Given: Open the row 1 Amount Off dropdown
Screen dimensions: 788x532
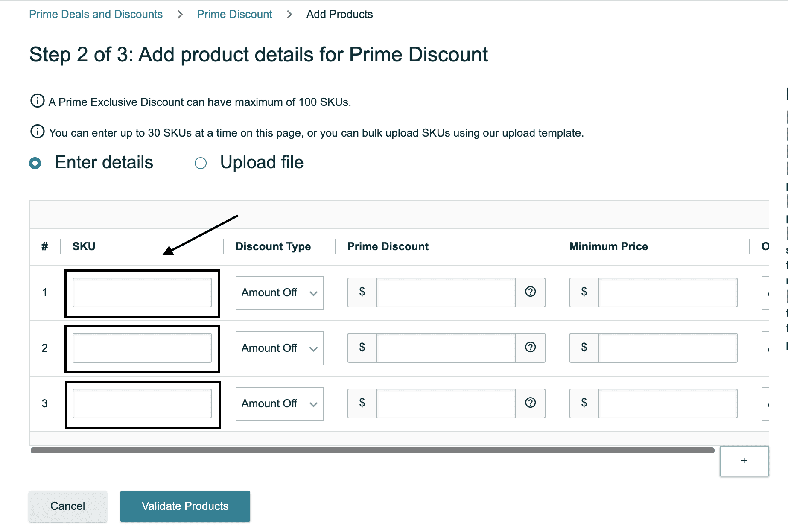Looking at the screenshot, I should (x=280, y=293).
